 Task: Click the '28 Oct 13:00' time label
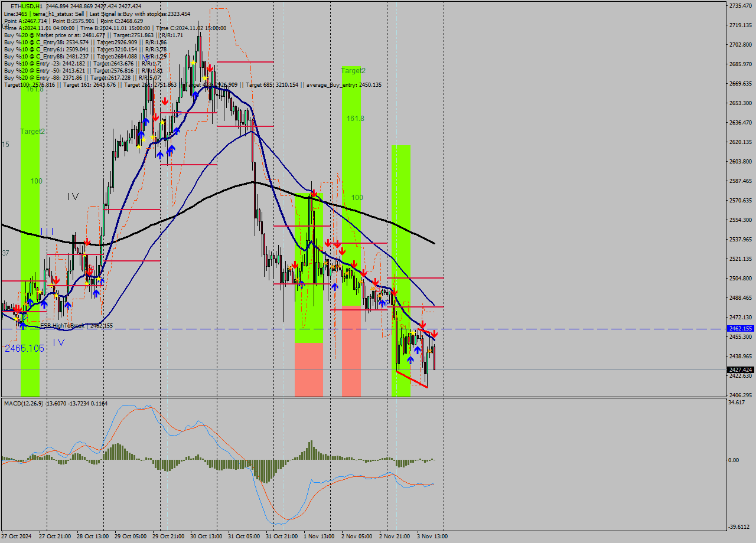(93, 537)
